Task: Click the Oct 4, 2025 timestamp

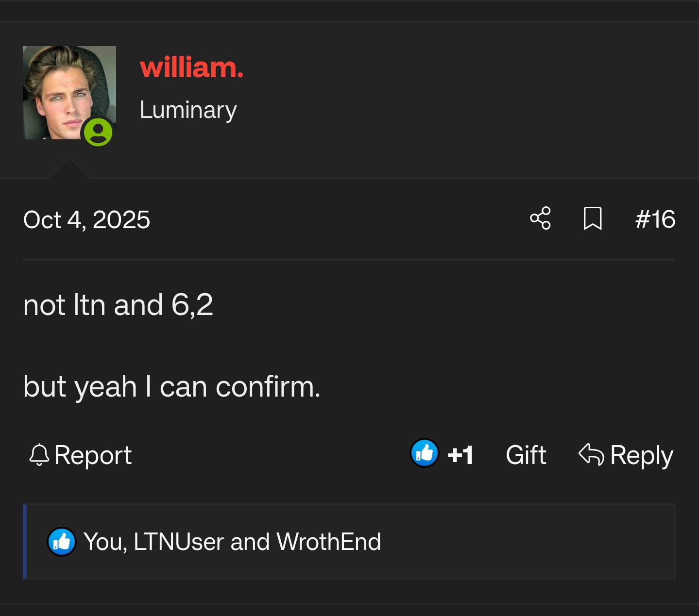Action: coord(86,219)
